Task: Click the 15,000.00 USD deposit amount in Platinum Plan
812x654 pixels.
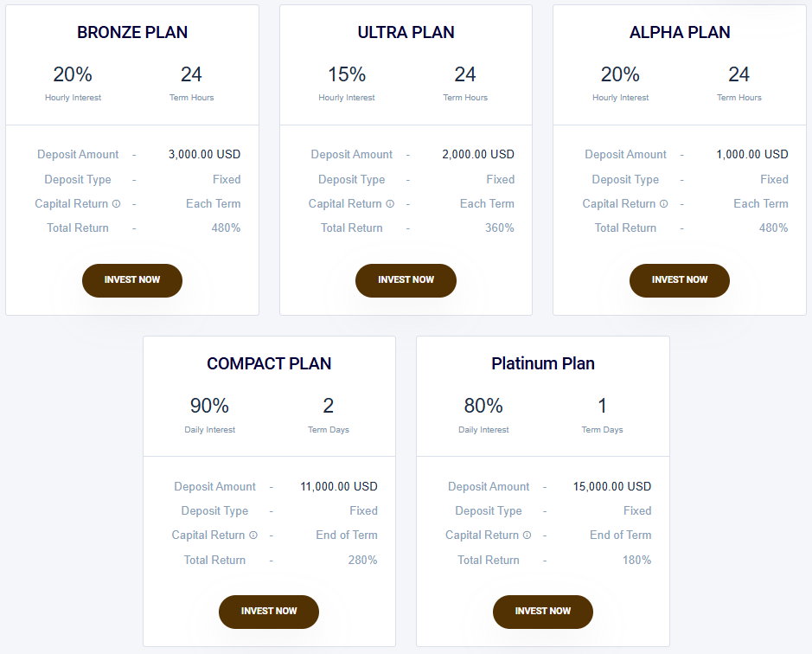Action: 612,486
